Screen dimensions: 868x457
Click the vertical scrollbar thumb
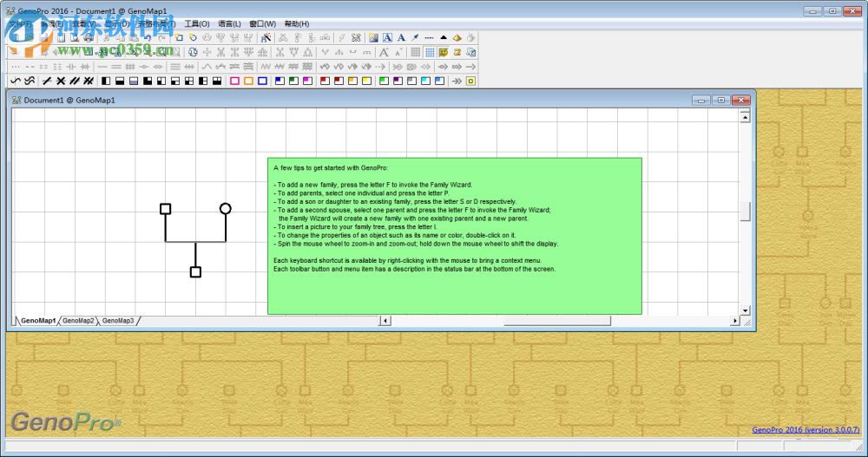(745, 212)
